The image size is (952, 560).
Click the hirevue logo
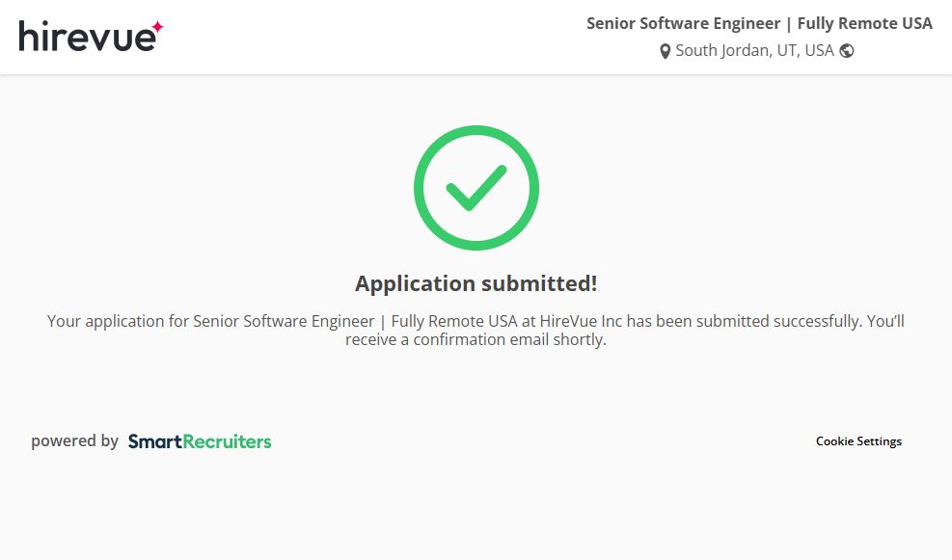click(87, 37)
